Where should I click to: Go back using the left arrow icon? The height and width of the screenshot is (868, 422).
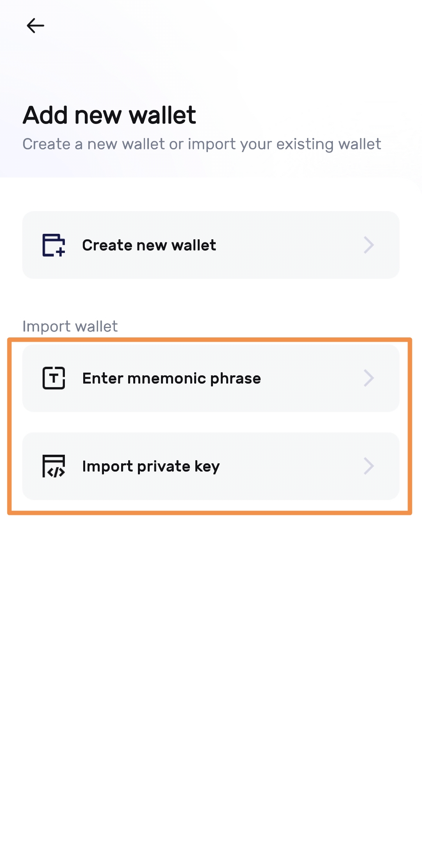tap(35, 26)
